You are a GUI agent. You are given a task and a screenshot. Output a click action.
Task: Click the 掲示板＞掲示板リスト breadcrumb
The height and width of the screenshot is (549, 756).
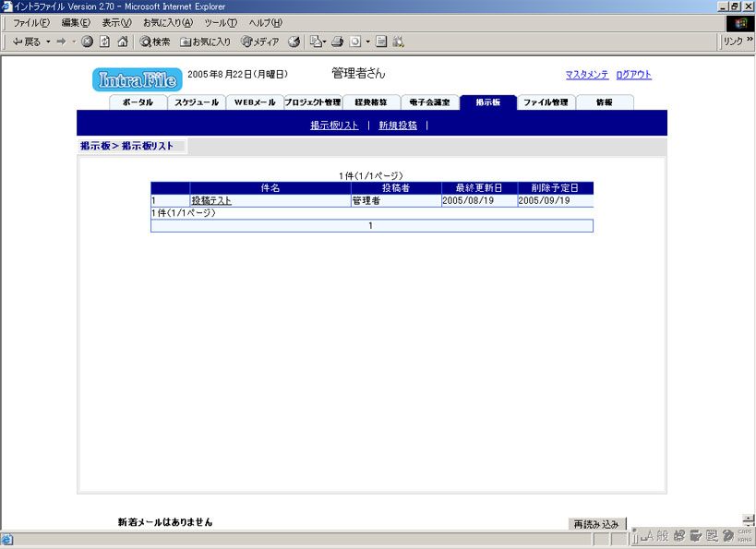[x=126, y=146]
